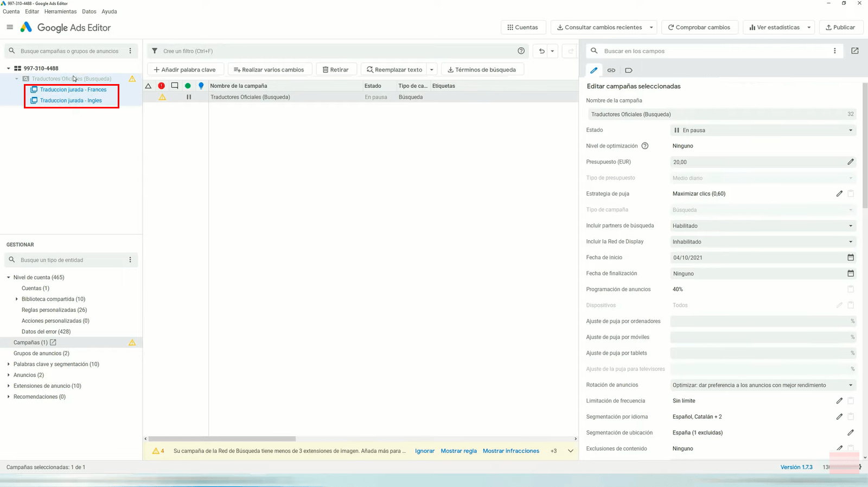Click Añadir palabra clave button
The width and height of the screenshot is (868, 487).
[185, 69]
